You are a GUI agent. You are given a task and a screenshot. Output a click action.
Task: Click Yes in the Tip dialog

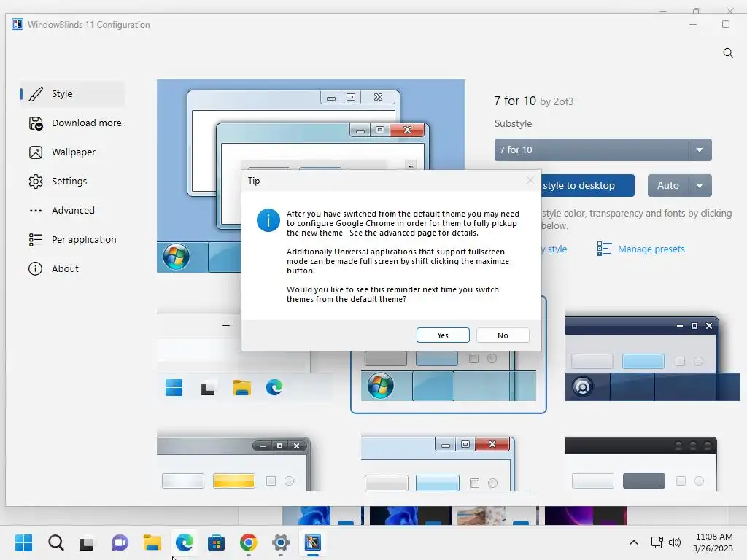tap(443, 335)
